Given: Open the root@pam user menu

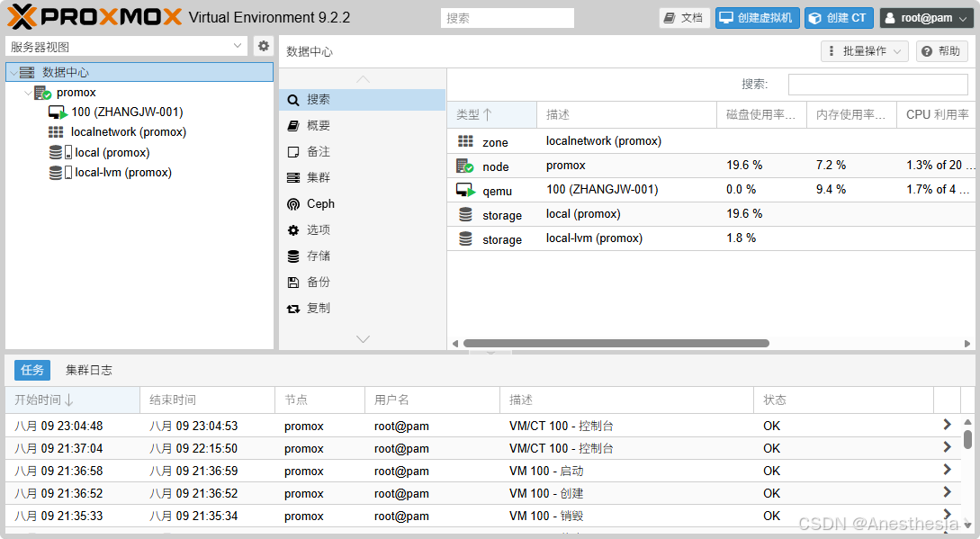Looking at the screenshot, I should pos(926,18).
